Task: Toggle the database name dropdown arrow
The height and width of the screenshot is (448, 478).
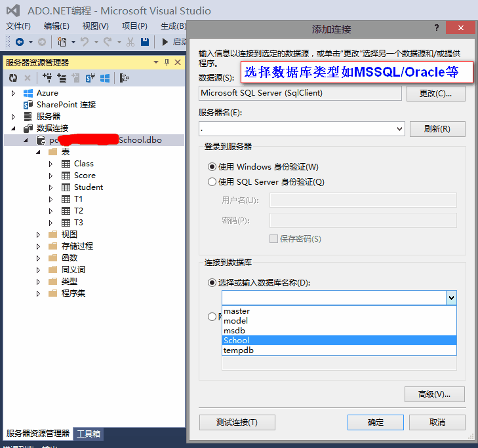Action: (x=451, y=298)
